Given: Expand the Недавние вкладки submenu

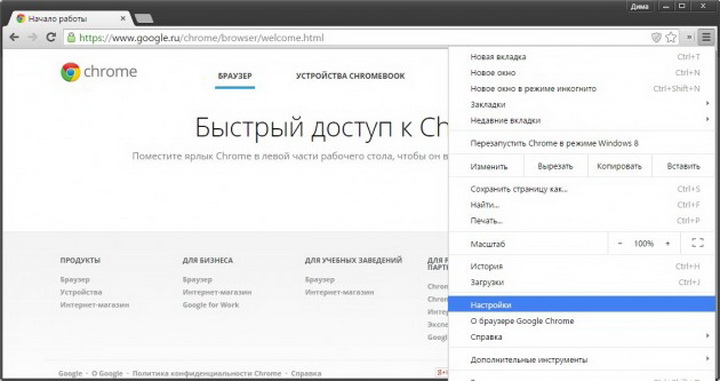Looking at the screenshot, I should 581,121.
